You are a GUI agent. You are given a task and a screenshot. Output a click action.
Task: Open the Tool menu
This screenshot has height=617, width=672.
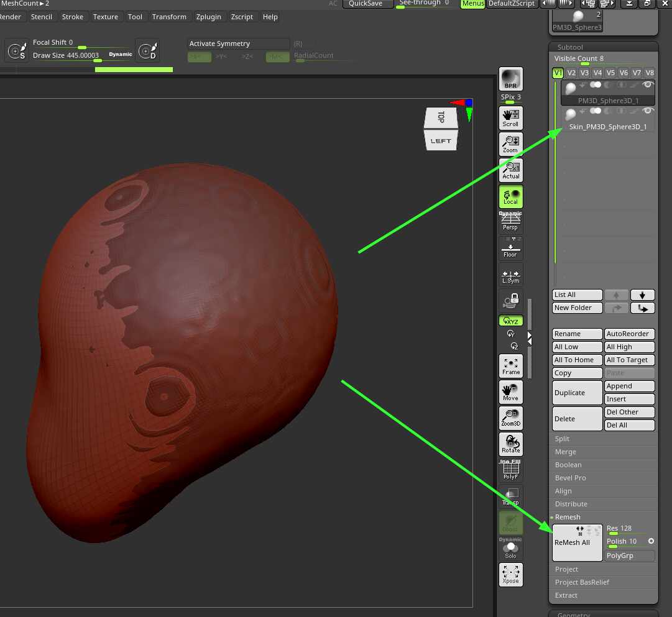[x=135, y=17]
